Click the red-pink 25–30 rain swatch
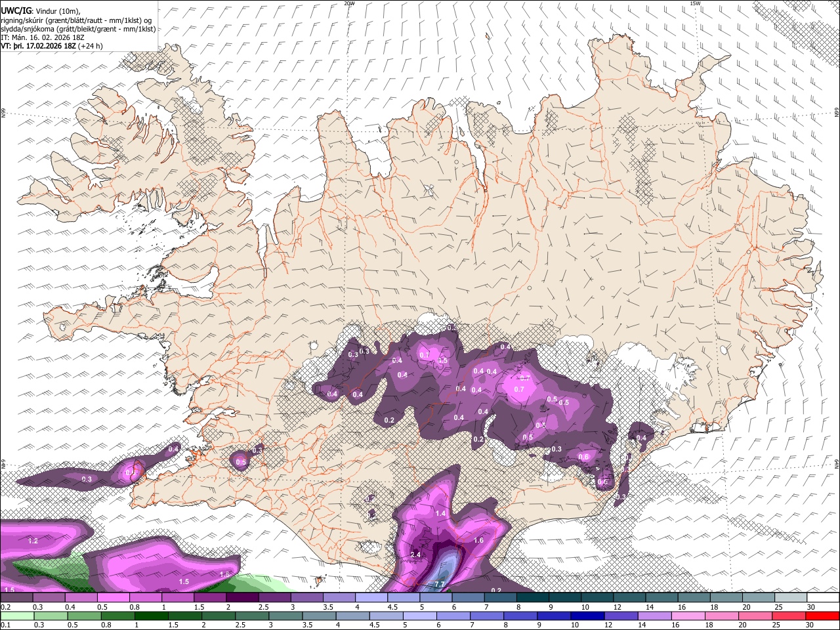The image size is (840, 630). pyautogui.click(x=790, y=616)
